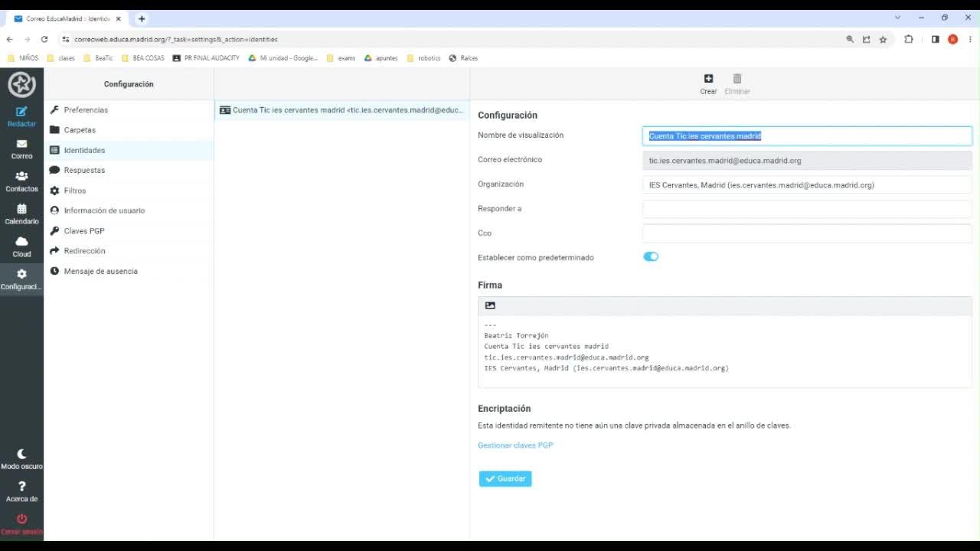Viewport: 980px width, 551px height.
Task: Open Cloud in sidebar
Action: 21,247
